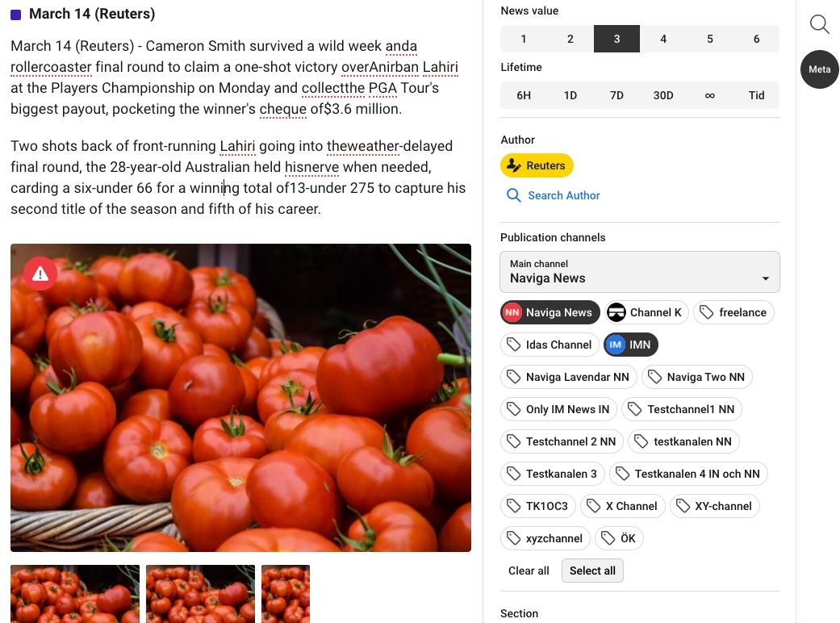
Task: Pick the first tomato thumbnail below image
Action: click(x=75, y=593)
